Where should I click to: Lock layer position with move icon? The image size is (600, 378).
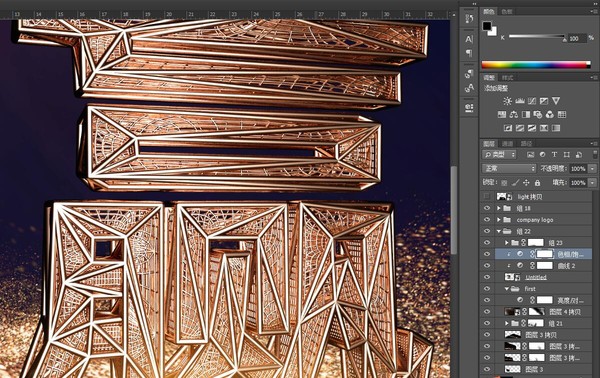527,183
